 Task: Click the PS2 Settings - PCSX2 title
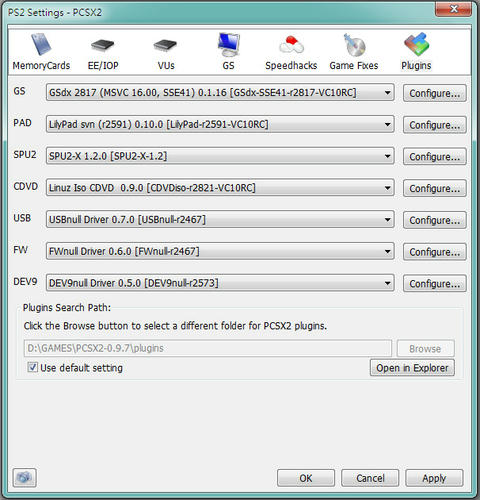55,13
